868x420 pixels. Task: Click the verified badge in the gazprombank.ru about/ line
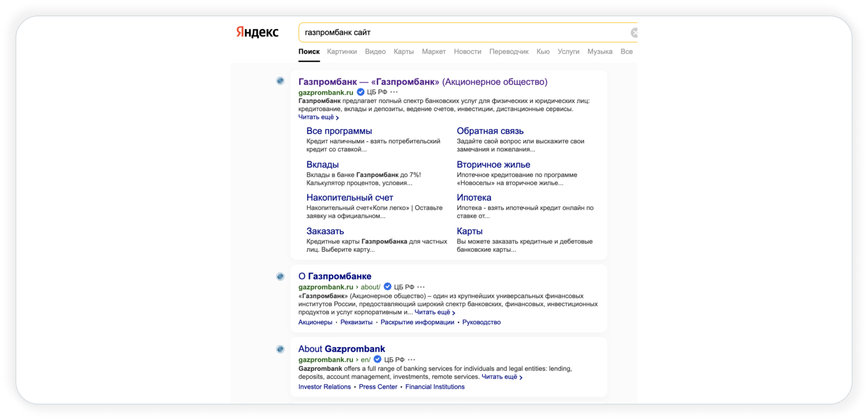(388, 287)
